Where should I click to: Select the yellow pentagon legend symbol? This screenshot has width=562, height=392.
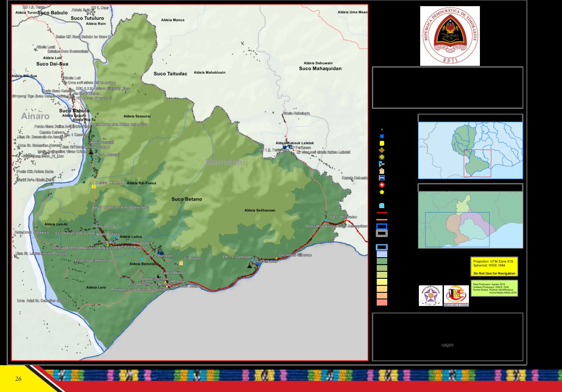pyautogui.click(x=382, y=192)
